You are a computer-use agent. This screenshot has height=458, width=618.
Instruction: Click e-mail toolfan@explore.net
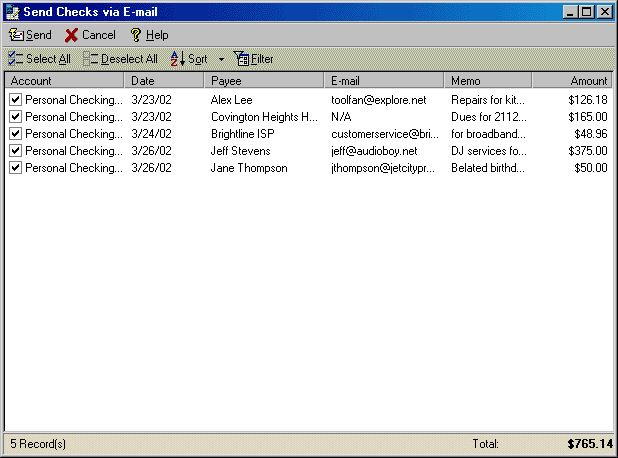point(379,100)
